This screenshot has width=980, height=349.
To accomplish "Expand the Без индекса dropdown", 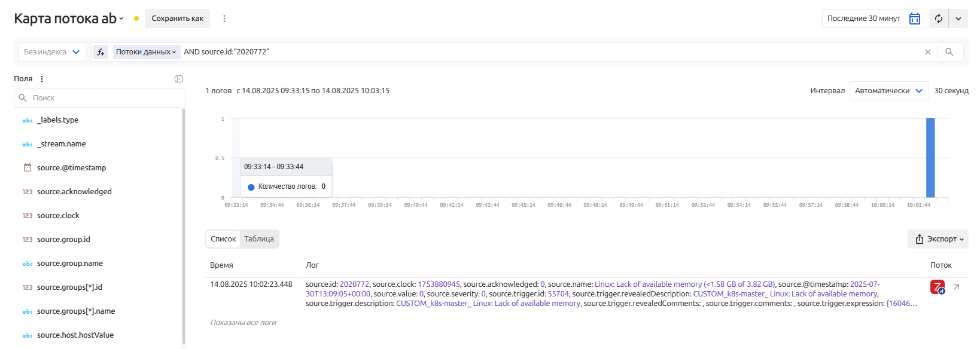I will click(52, 52).
